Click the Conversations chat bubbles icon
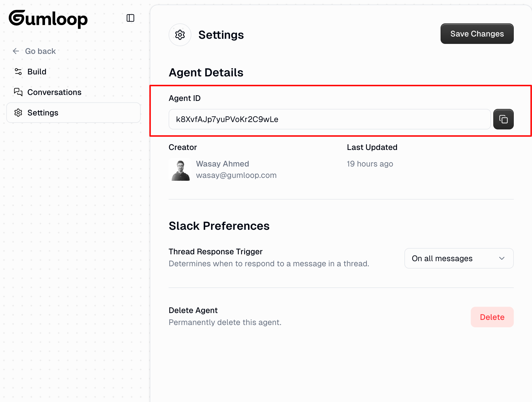The image size is (532, 402). [18, 92]
